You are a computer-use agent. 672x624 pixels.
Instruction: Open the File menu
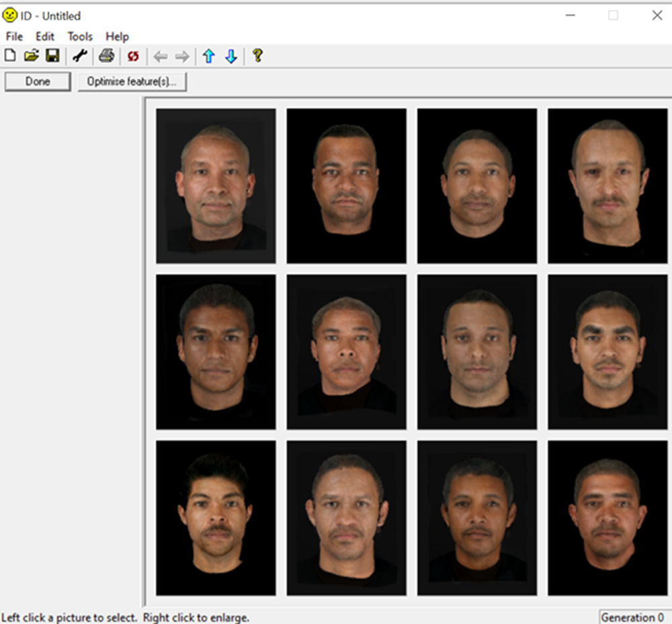click(13, 36)
